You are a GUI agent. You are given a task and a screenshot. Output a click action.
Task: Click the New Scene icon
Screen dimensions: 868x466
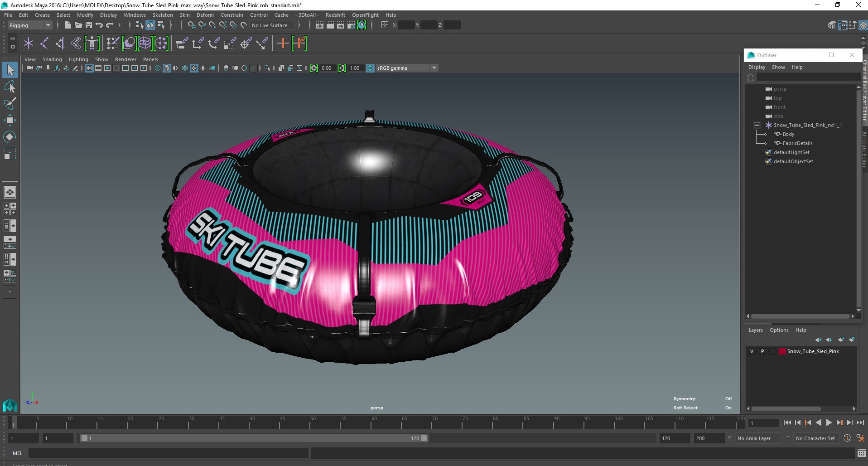(68, 25)
